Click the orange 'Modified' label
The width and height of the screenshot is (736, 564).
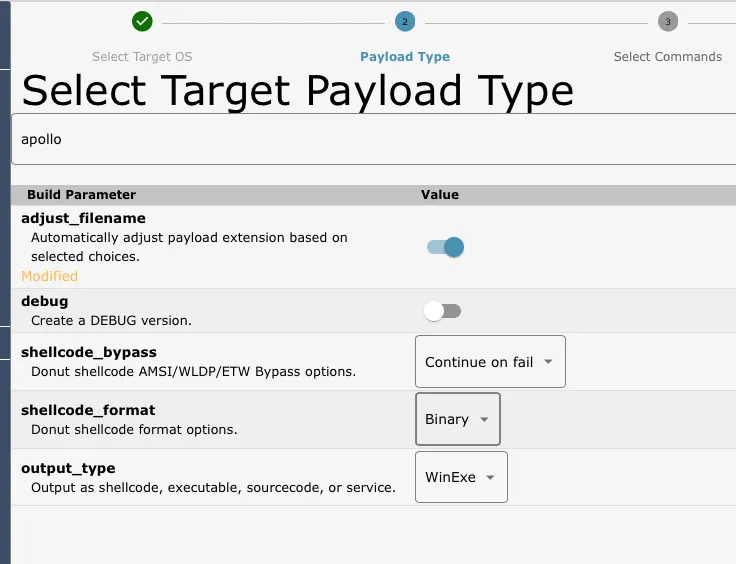(x=49, y=276)
